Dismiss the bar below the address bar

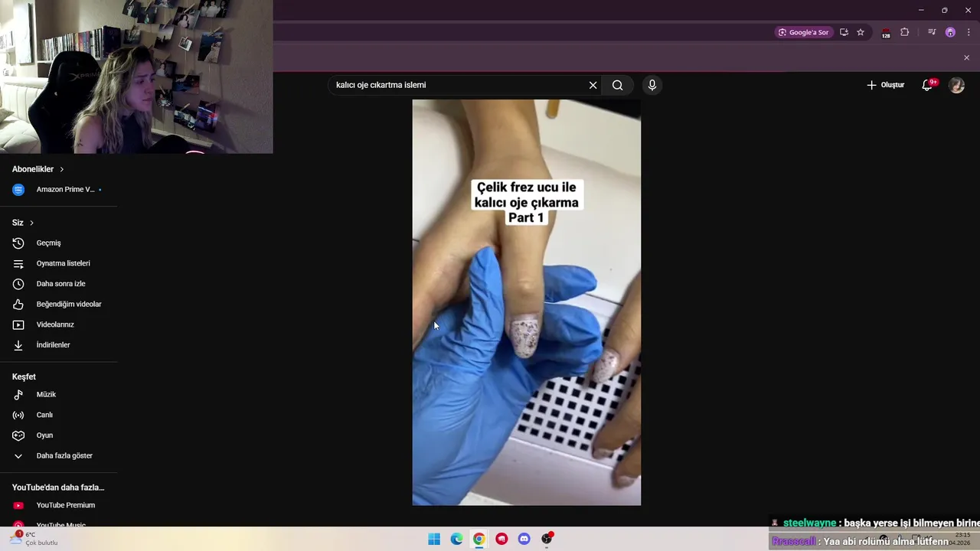(966, 57)
